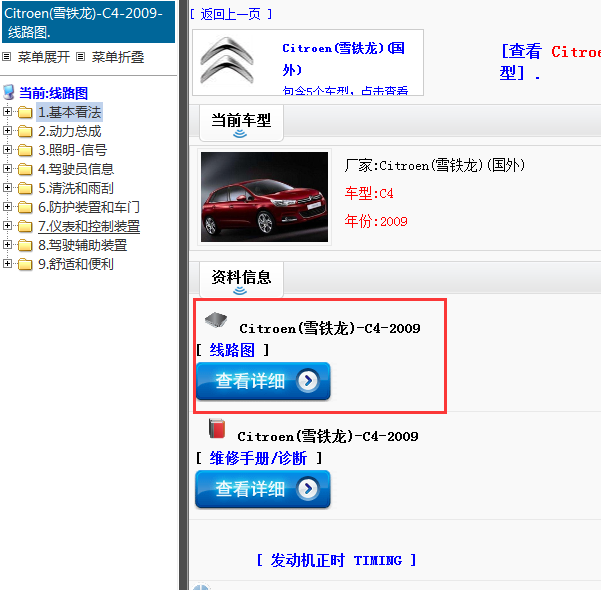Viewport: 601px width, 590px height.
Task: Click the folder icon of 7.仪表和控制装置
Action: point(25,227)
